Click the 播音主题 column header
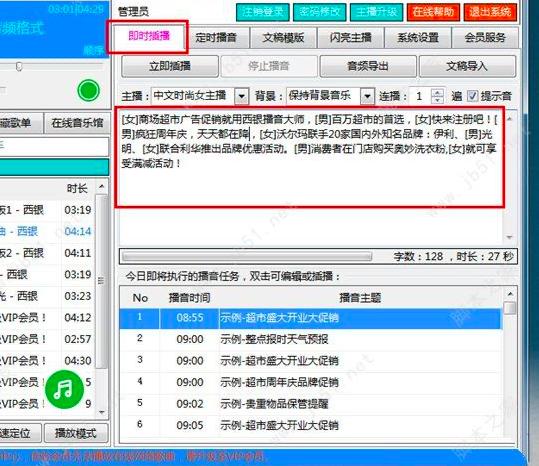The image size is (539, 466). point(360,298)
